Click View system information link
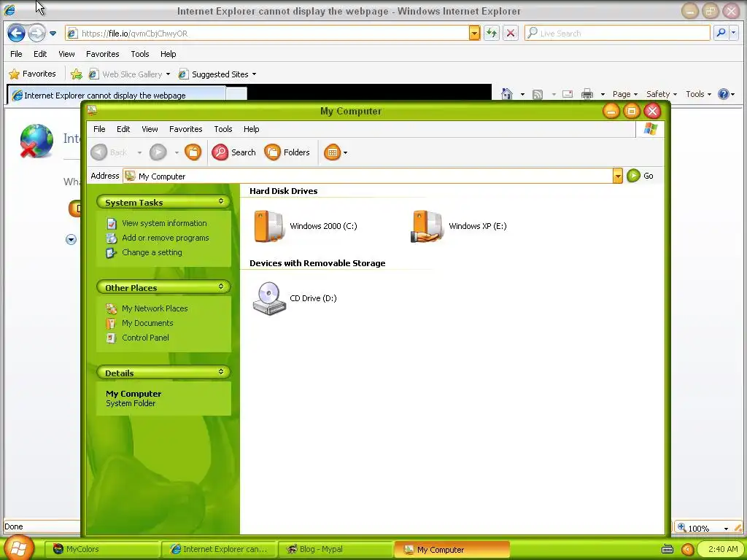The height and width of the screenshot is (560, 747). point(164,223)
